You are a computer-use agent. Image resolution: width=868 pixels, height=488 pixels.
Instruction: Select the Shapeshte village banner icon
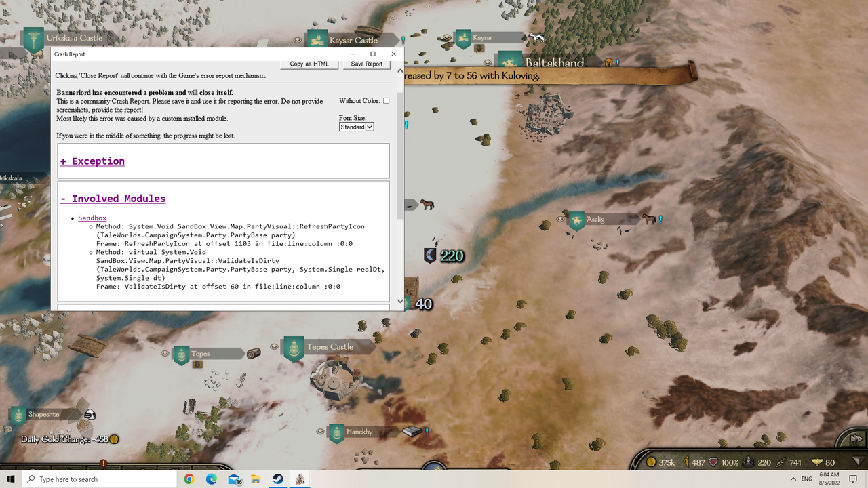click(18, 415)
